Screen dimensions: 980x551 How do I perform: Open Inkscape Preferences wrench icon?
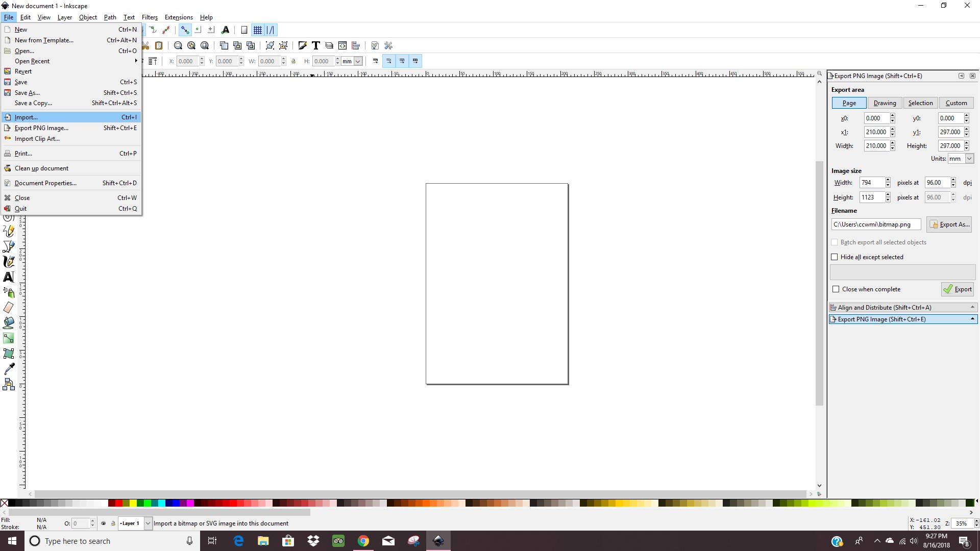coord(388,45)
